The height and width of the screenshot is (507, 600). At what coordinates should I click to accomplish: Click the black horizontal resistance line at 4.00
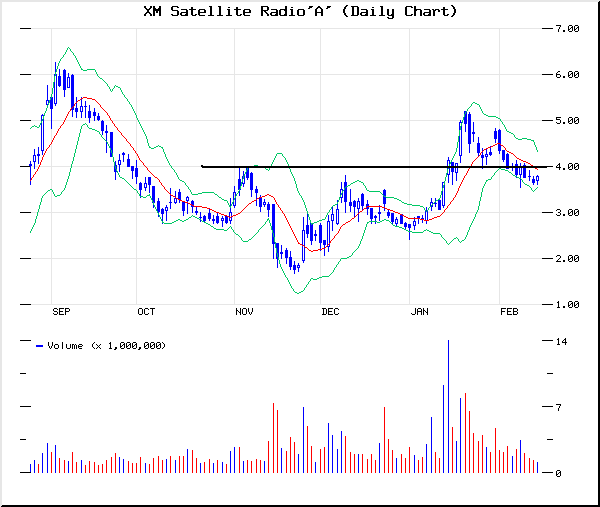click(x=377, y=167)
